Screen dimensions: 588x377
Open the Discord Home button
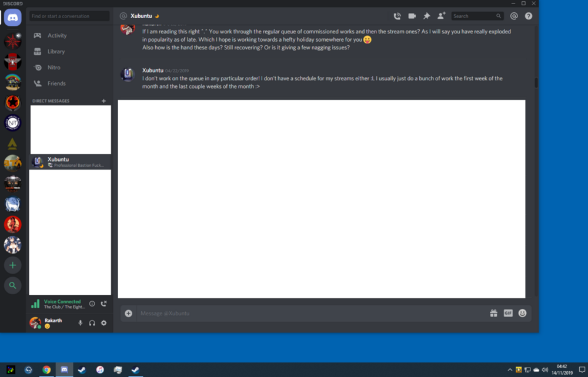pos(12,17)
